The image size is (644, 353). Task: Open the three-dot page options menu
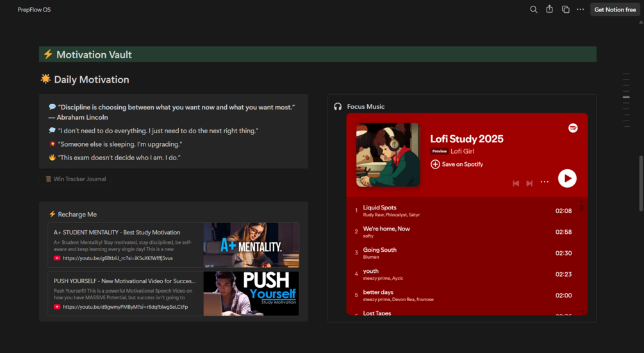(x=581, y=10)
